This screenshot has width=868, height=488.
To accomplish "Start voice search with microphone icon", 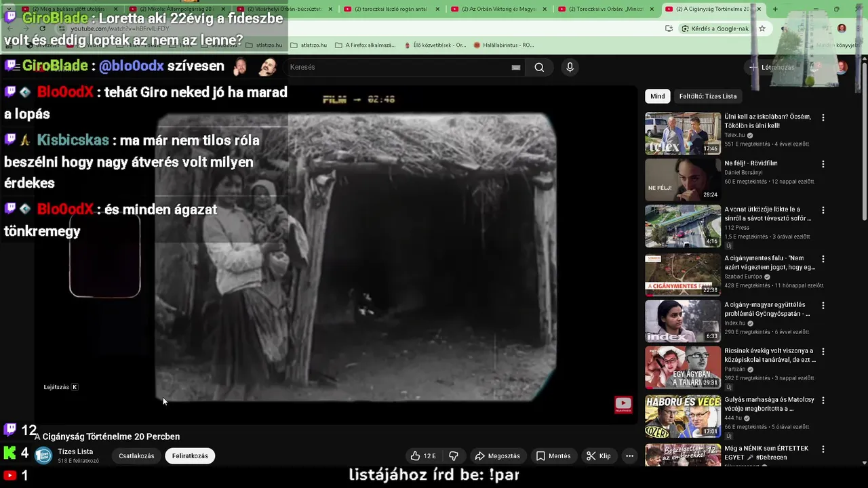I will click(570, 67).
